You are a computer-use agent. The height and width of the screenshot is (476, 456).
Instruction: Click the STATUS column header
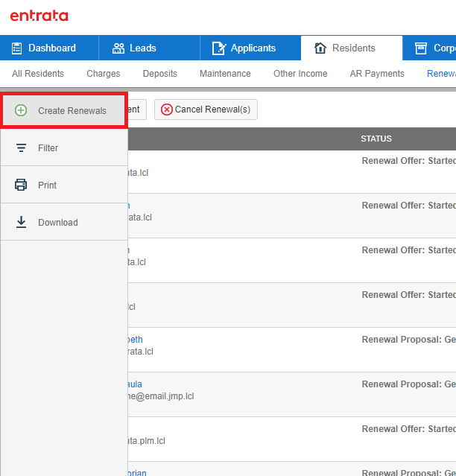(x=376, y=139)
